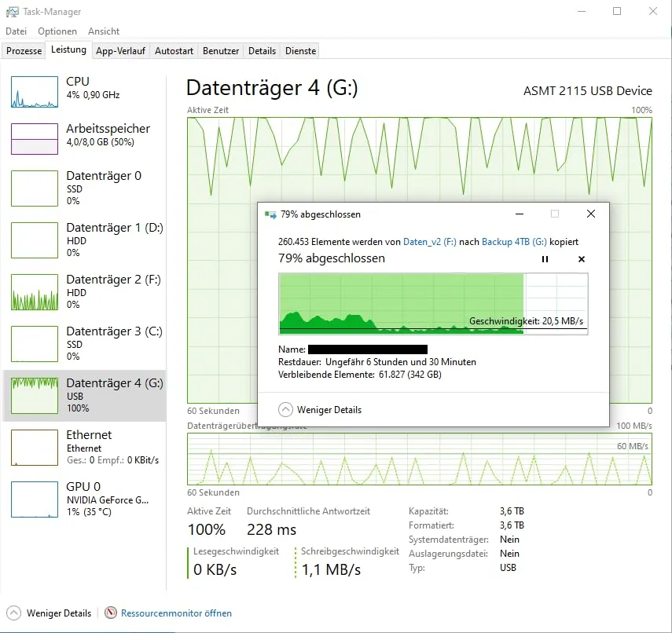Click the copy progress speed graph

(x=433, y=304)
